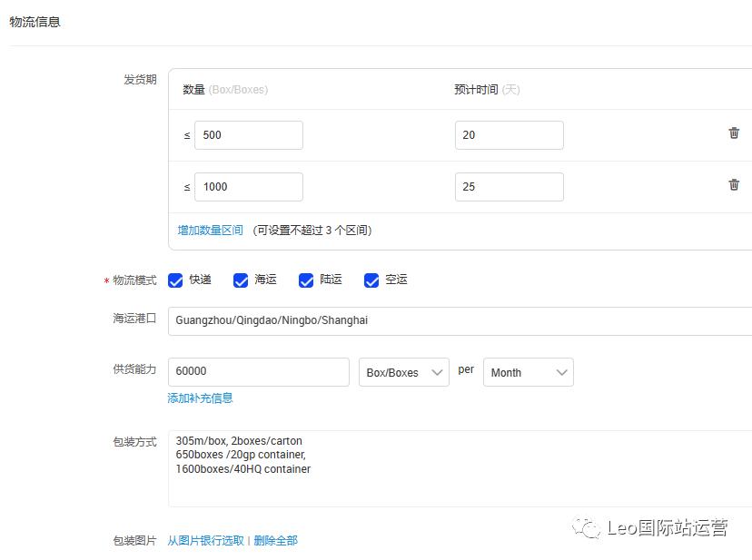Uncheck the 空运 shipping mode
Screen dimensions: 752x560
[371, 280]
